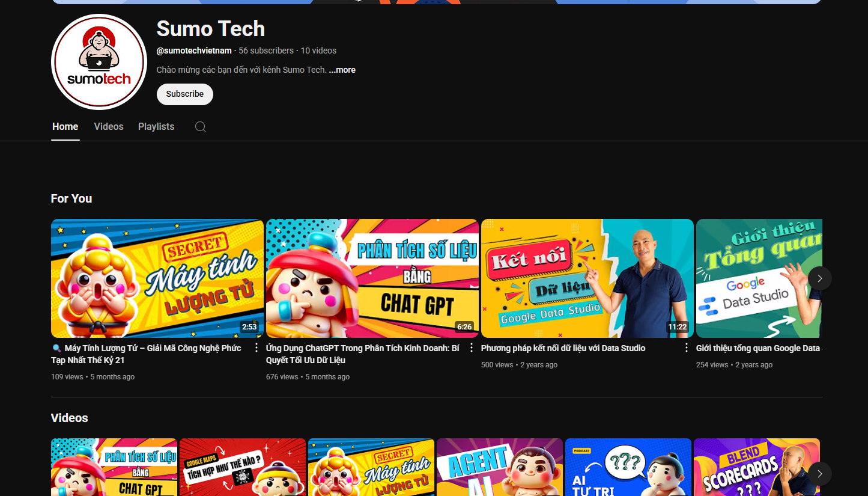The width and height of the screenshot is (868, 496).
Task: Click the 56 subscribers text
Action: pos(266,51)
